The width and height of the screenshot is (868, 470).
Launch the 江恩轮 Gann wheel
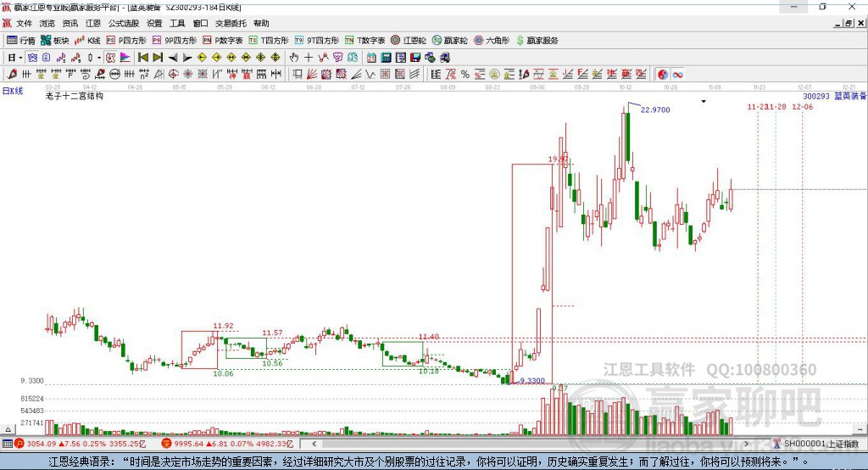tap(409, 41)
